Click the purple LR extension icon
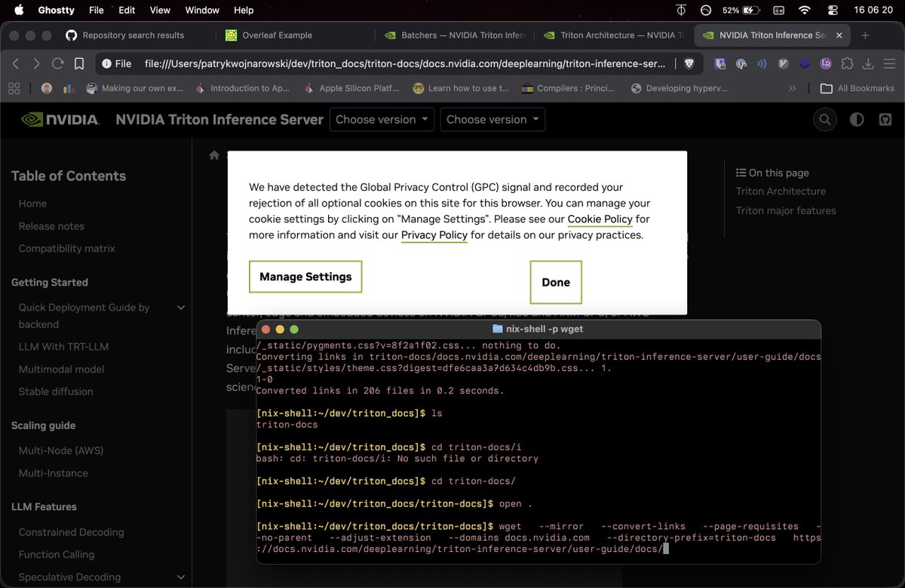This screenshot has height=588, width=905. tap(826, 64)
